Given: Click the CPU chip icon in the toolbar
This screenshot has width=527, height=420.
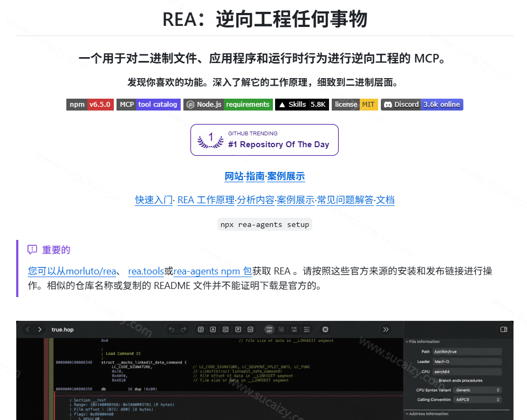Looking at the screenshot, I should click(325, 329).
